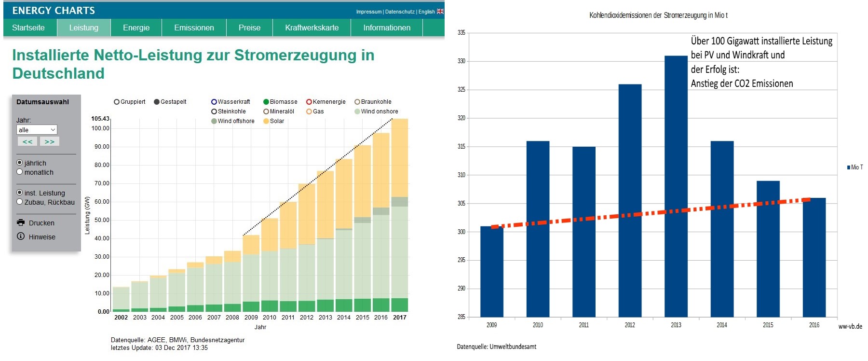
Task: Click the info icon beside Hinweise
Action: [21, 236]
